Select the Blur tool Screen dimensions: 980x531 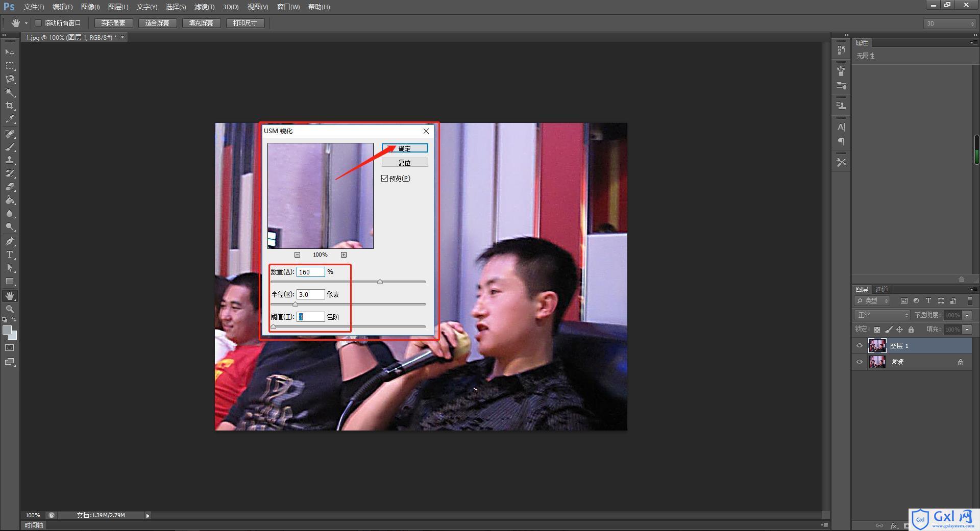click(x=10, y=213)
